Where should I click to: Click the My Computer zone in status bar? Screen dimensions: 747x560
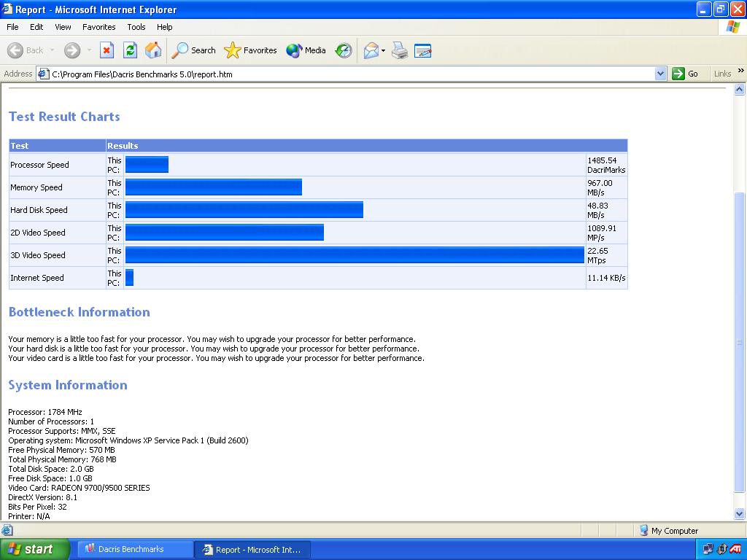pos(669,531)
